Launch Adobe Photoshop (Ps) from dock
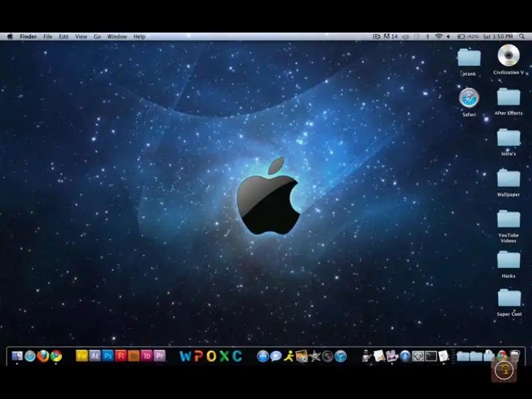The height and width of the screenshot is (399, 532). pos(108,356)
